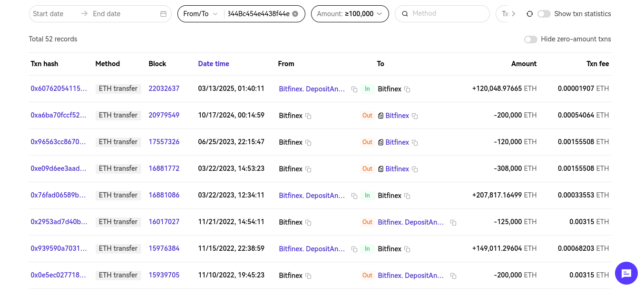Click the Out badge in 06/25/2023 row

coord(367,142)
